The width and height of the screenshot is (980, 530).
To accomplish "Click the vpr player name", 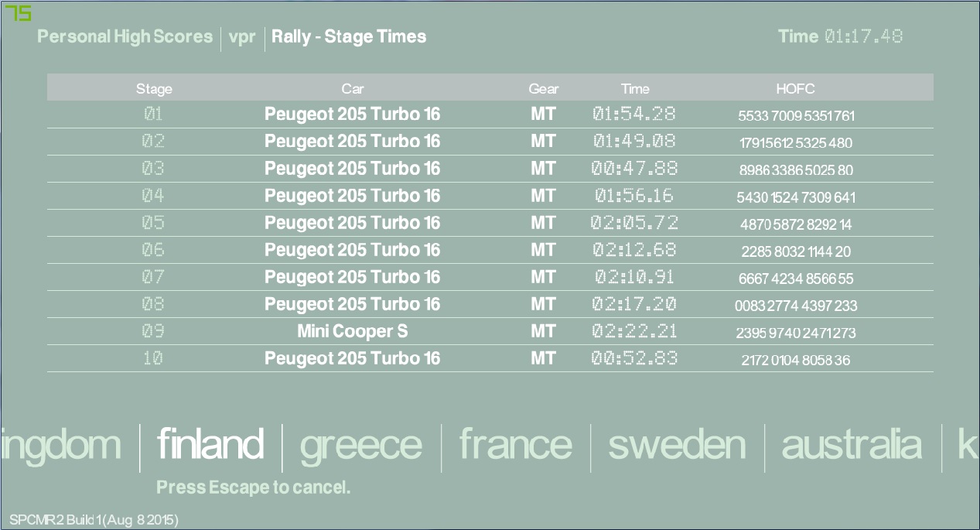I will [242, 36].
